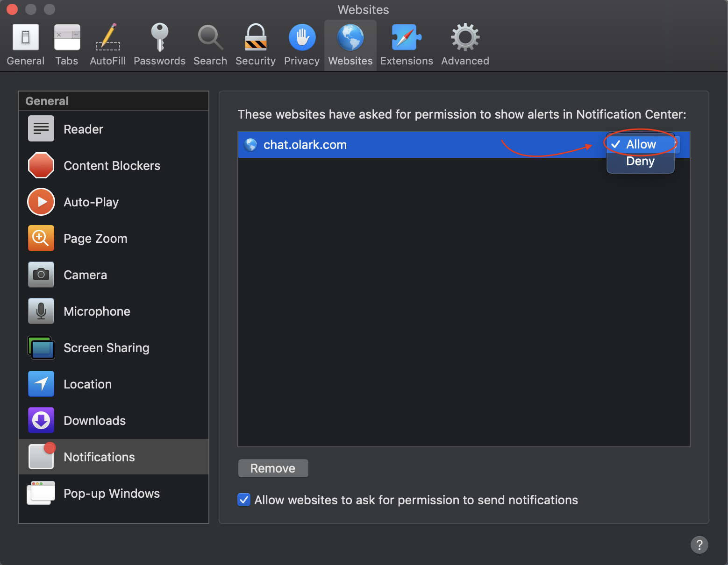This screenshot has width=728, height=565.
Task: Select the chat.olark.com website entry
Action: click(305, 144)
